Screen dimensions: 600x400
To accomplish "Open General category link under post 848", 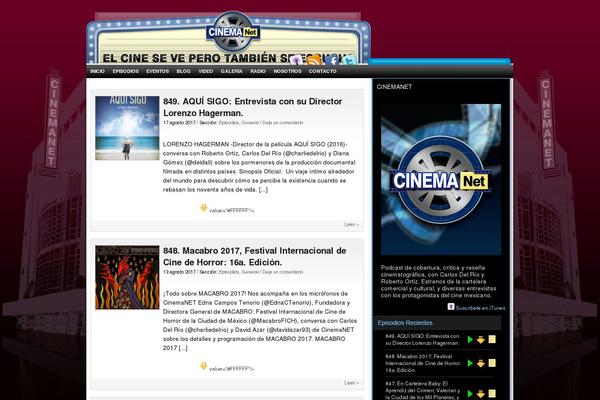I will coord(250,272).
